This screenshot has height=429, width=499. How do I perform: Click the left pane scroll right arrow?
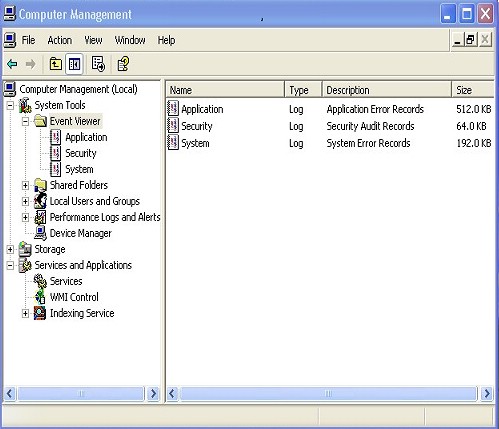coord(153,394)
